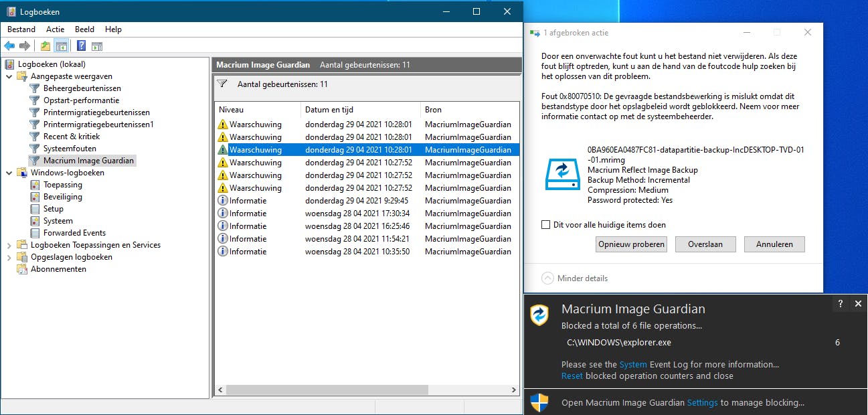Click the right arrow of event list scrollbar

pyautogui.click(x=514, y=390)
